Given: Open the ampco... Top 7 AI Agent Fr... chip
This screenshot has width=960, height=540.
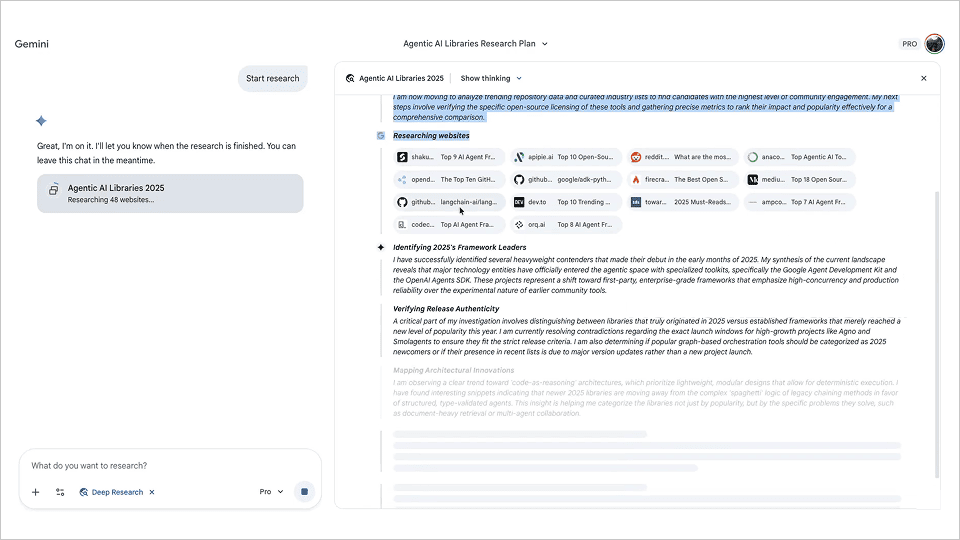Looking at the screenshot, I should [x=800, y=202].
